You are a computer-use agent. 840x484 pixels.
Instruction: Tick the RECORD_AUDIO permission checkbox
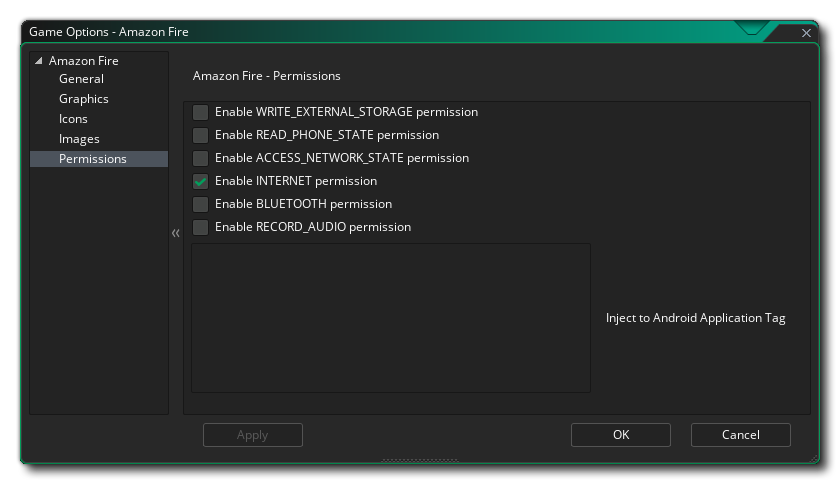[200, 227]
